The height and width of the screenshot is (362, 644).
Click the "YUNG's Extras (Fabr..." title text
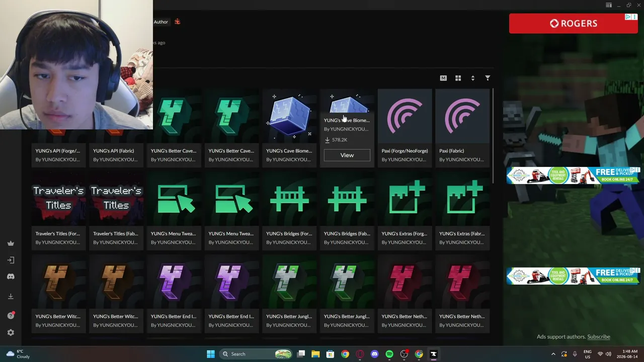coord(462,234)
